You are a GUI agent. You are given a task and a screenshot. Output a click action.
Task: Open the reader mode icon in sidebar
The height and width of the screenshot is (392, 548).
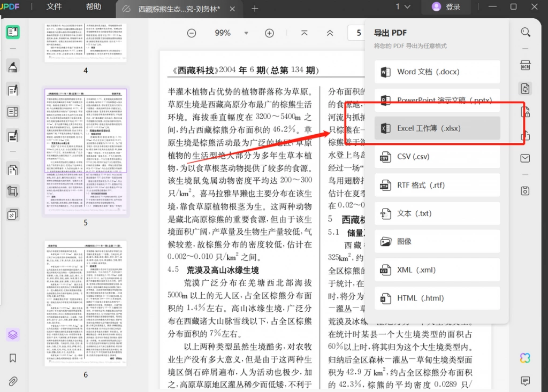13,32
